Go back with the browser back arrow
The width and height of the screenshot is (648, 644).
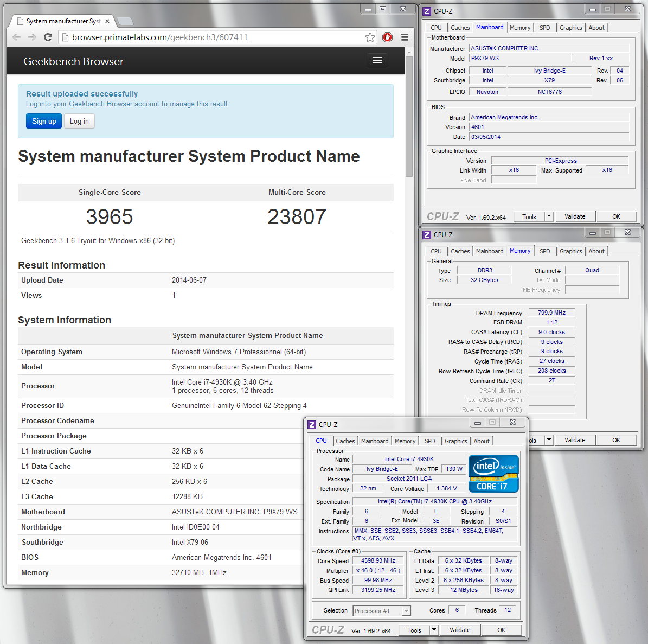point(16,37)
